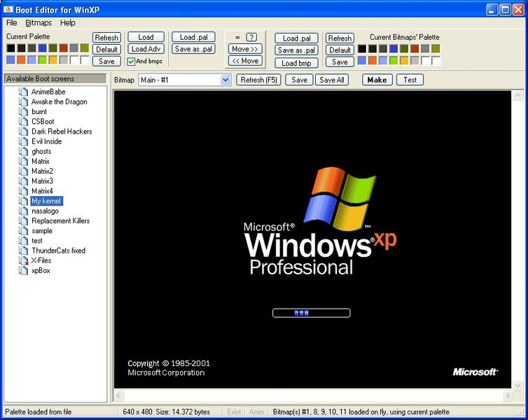Pick the red swatch in Current Palette
Viewport: 528px width, 420px height.
[x=63, y=48]
